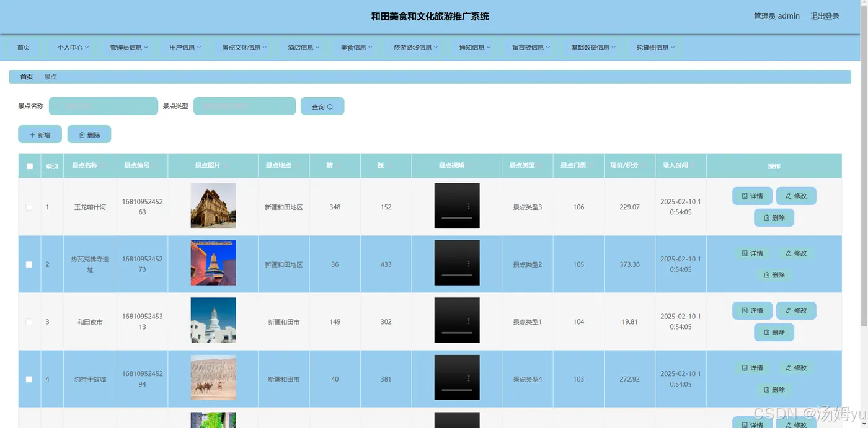
Task: Click 首页 in the breadcrumb
Action: (x=27, y=77)
